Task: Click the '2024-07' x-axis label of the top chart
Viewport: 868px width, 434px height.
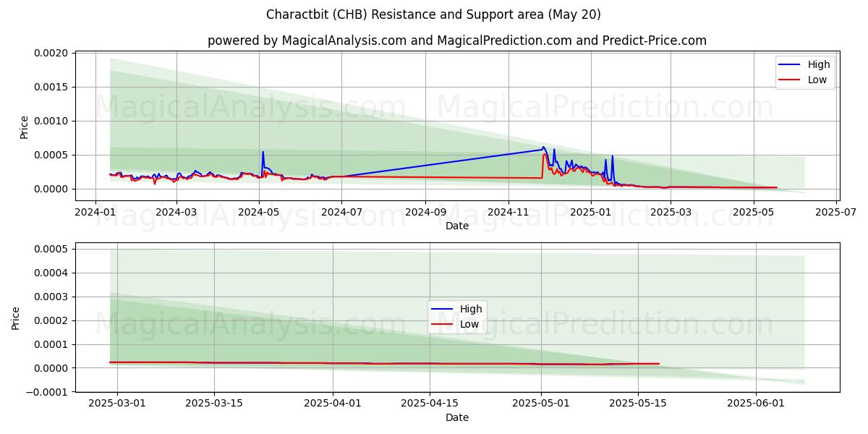Action: click(x=341, y=212)
